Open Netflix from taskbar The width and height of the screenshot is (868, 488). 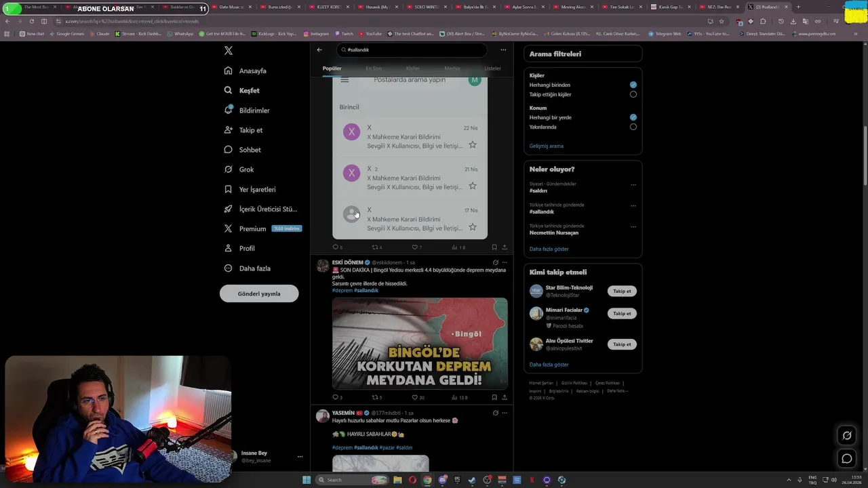point(532,480)
